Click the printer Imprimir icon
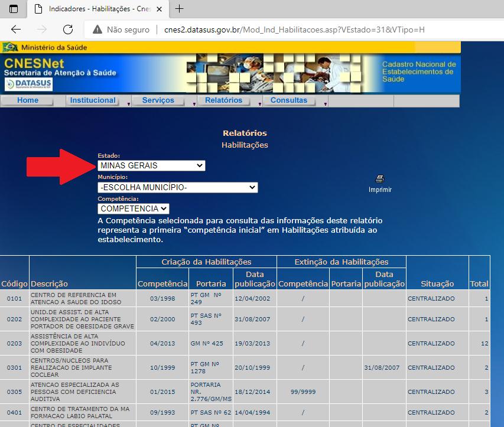504x427 pixels. (x=380, y=178)
